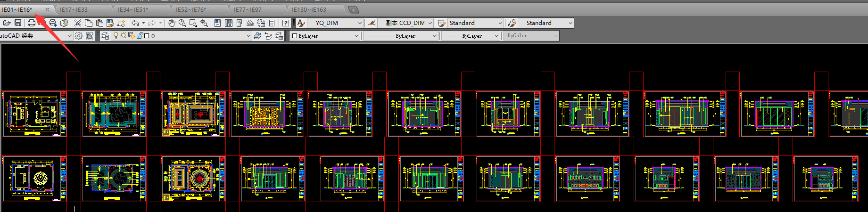Open the Sheet Set Manager icon
Screen dimensions: 868x212
(250, 23)
